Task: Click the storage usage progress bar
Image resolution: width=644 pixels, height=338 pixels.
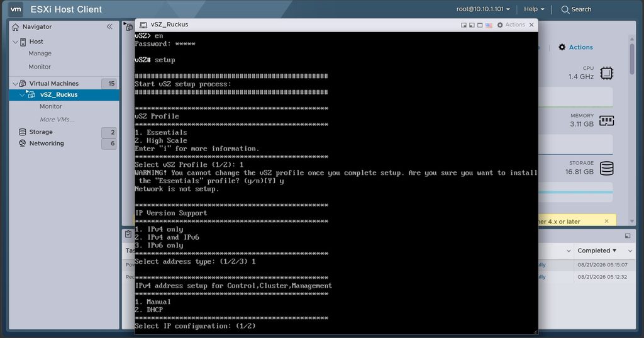Action: pyautogui.click(x=575, y=193)
